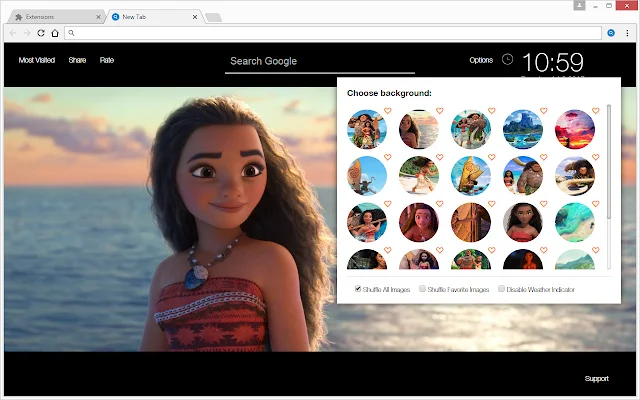Image resolution: width=640 pixels, height=400 pixels.
Task: Click the Share link
Action: click(x=77, y=60)
